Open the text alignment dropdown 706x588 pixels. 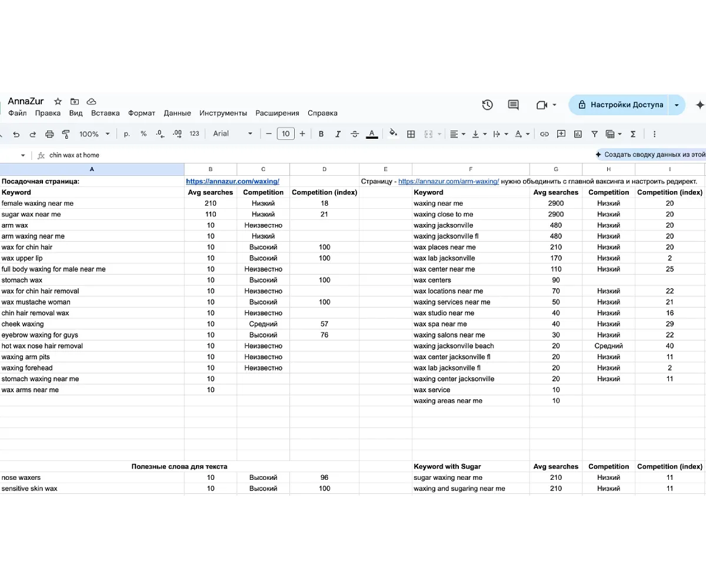tap(457, 133)
